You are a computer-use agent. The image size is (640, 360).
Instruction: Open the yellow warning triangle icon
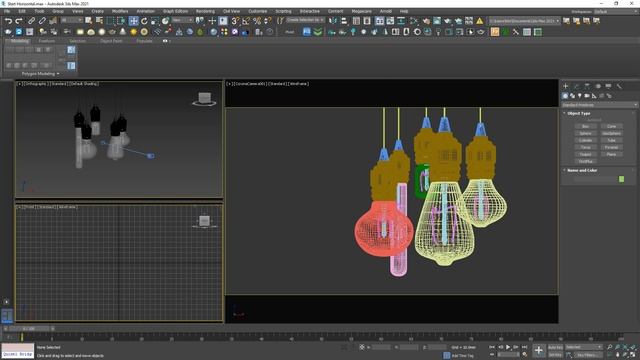pyautogui.click(x=480, y=20)
